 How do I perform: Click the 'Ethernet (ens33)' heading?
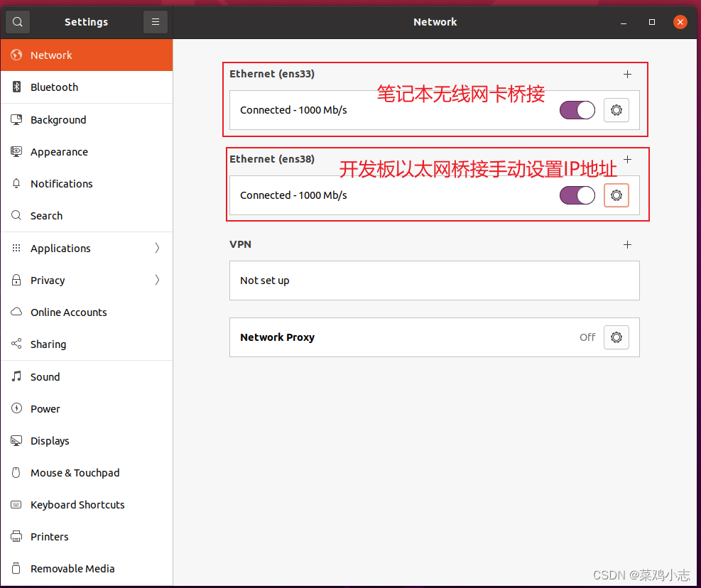tap(272, 74)
